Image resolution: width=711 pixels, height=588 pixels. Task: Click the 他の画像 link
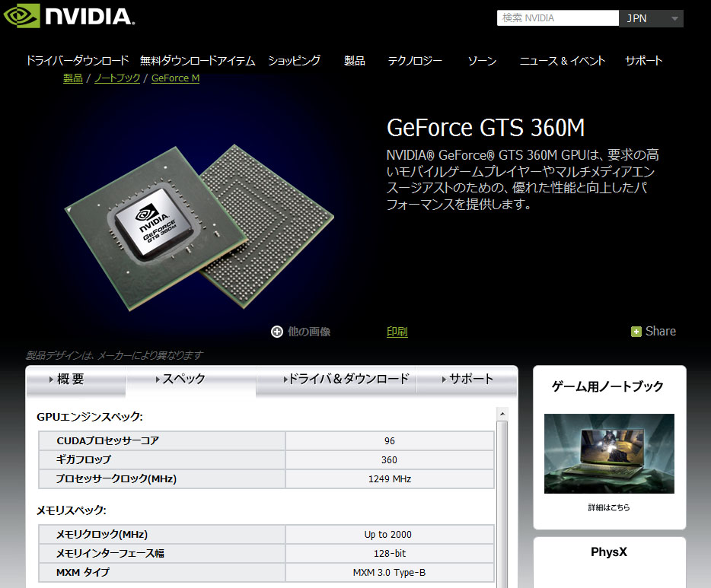[x=309, y=332]
